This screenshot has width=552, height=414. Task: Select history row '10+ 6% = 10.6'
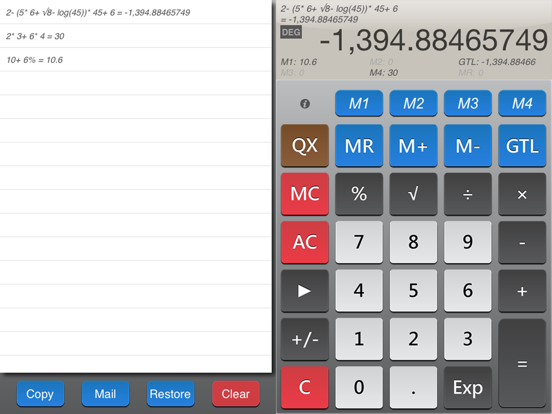136,60
